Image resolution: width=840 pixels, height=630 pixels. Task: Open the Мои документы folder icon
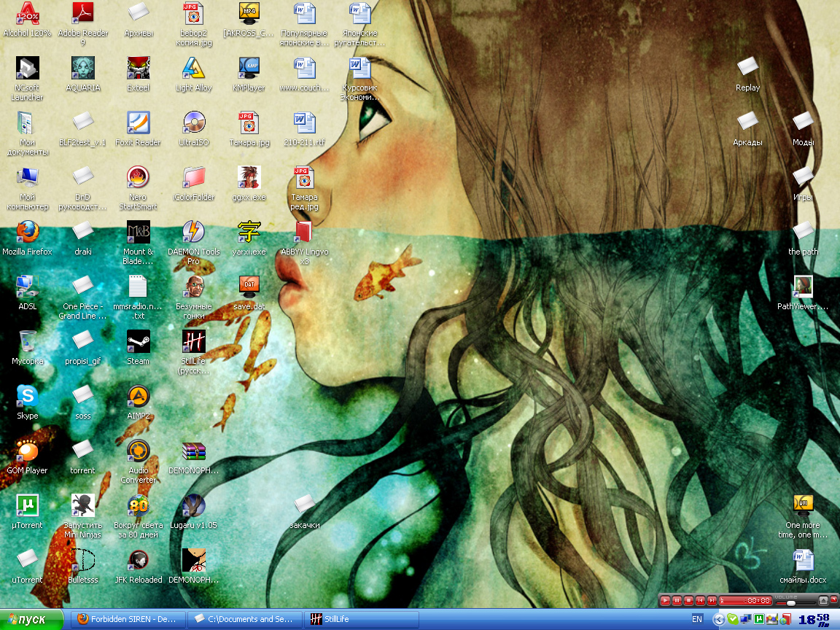[x=27, y=133]
